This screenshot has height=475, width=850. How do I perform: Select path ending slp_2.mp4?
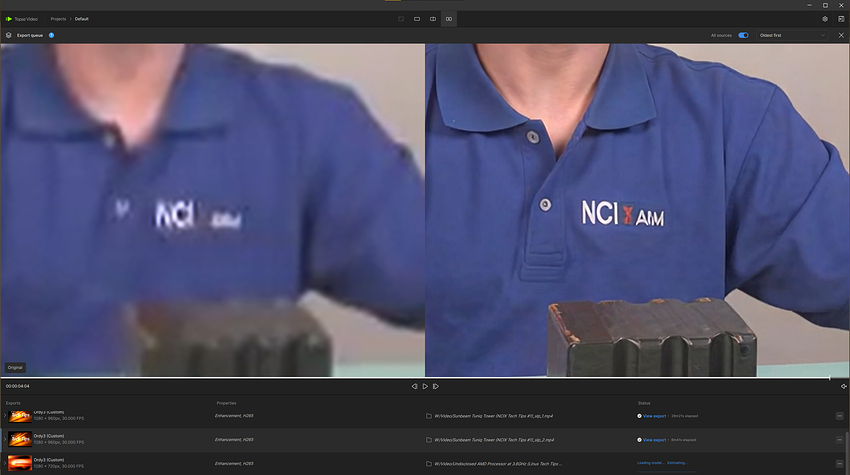tap(494, 440)
